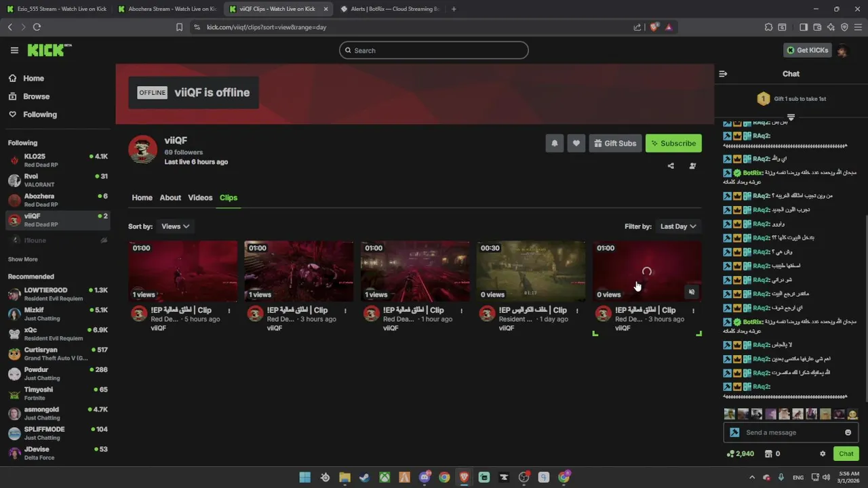868x488 pixels.
Task: Show hidden system tray icons
Action: click(751, 477)
